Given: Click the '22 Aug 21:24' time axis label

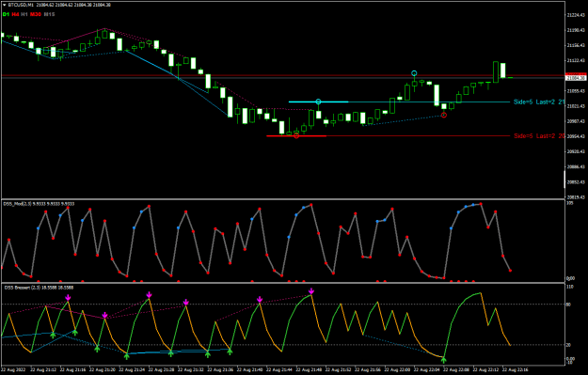Looking at the screenshot, I should coord(132,369).
